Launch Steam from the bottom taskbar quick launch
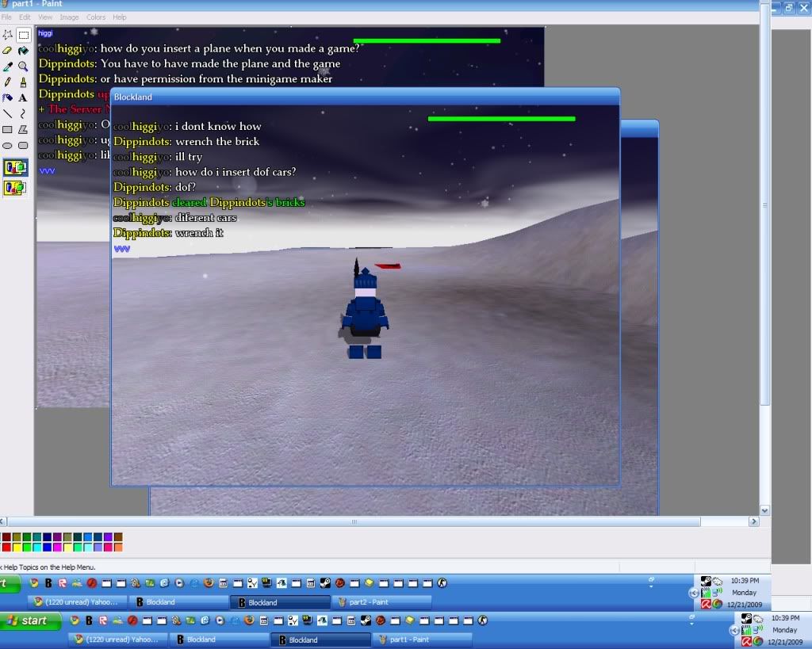The width and height of the screenshot is (812, 649). coord(366,620)
